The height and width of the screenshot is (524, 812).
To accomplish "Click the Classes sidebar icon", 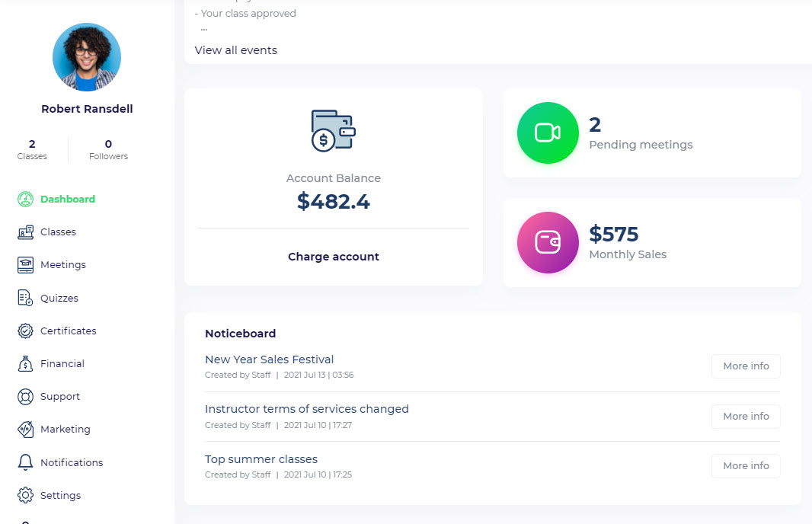I will pyautogui.click(x=25, y=232).
